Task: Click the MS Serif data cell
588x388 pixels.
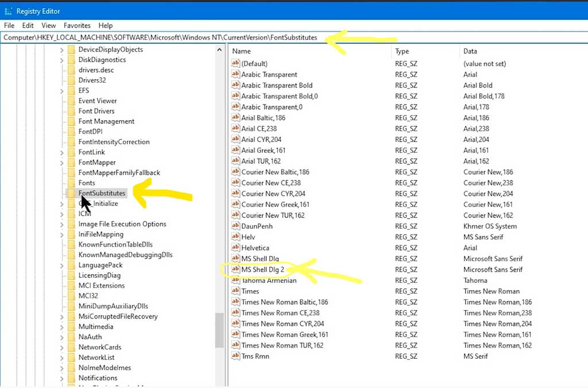Action: [x=475, y=356]
